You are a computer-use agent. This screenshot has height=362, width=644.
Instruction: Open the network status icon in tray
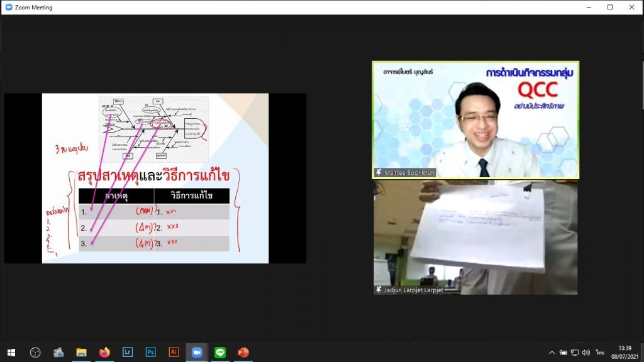click(575, 353)
